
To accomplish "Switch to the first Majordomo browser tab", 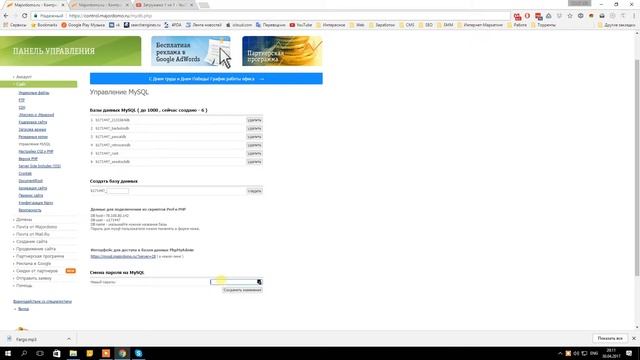I will [35, 5].
